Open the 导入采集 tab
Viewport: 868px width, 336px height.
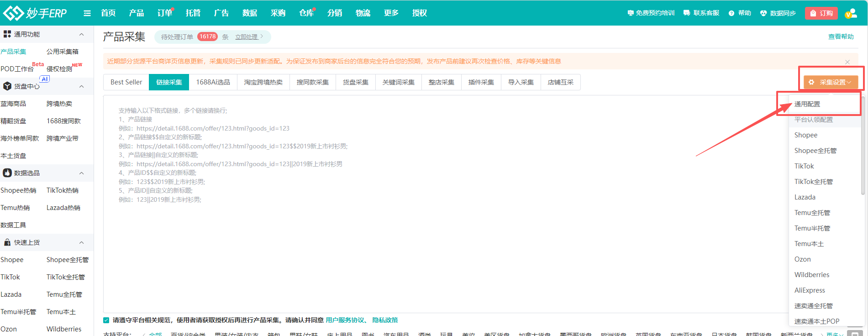coord(521,82)
